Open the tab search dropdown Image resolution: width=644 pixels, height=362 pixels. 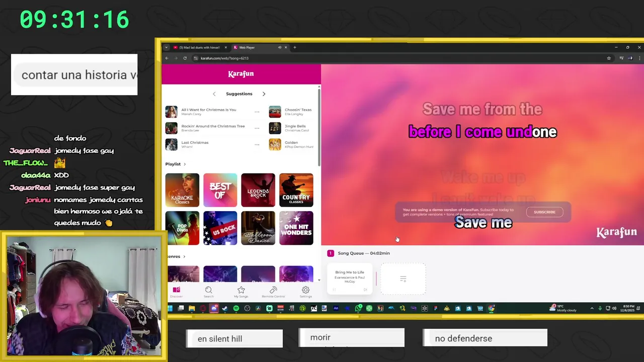[x=166, y=47]
